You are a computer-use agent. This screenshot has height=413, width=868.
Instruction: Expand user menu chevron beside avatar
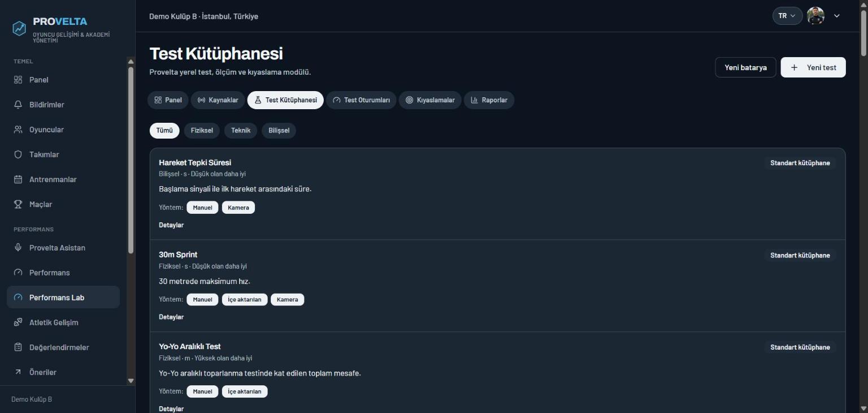point(837,16)
